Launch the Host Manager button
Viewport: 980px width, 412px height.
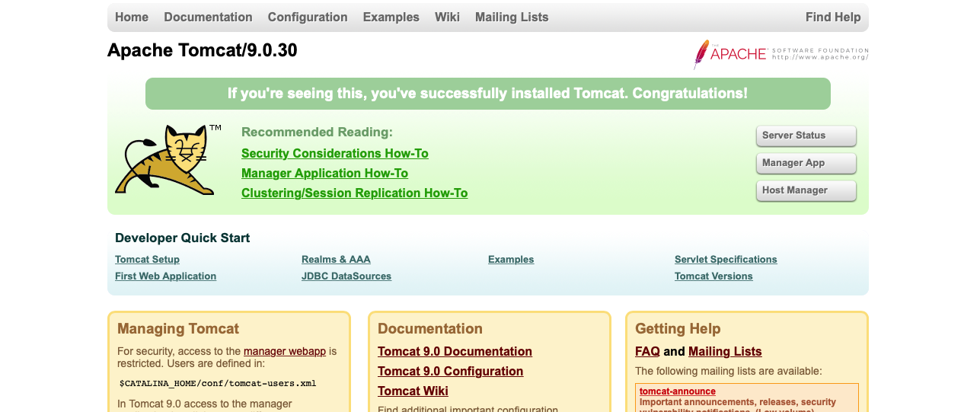[x=806, y=190]
